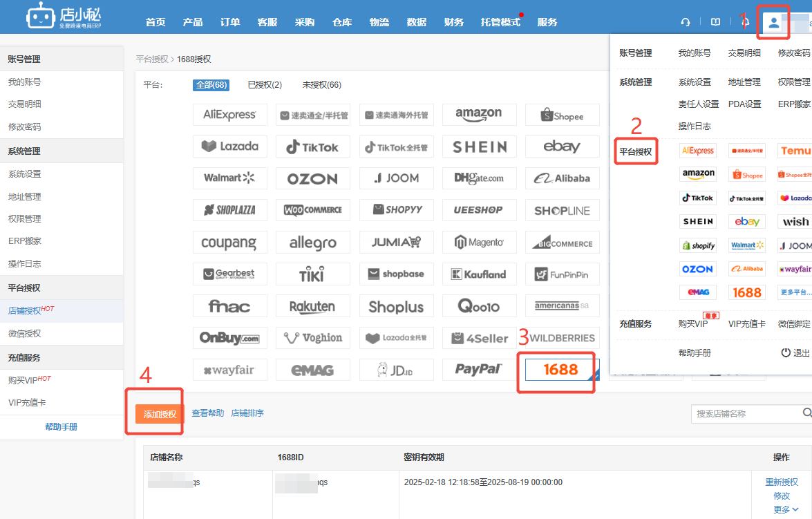Screen dimensions: 812x519
Task: Click the 店小秘 robot logo
Action: coord(63,16)
